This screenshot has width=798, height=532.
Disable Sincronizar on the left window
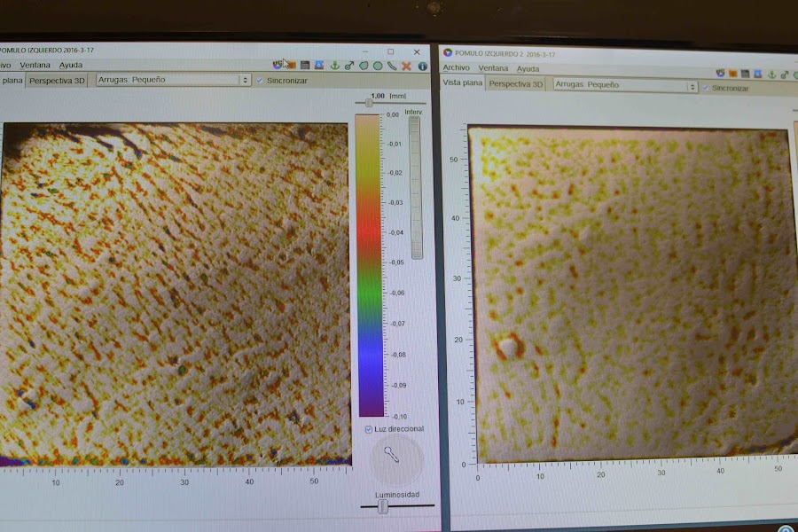point(260,80)
